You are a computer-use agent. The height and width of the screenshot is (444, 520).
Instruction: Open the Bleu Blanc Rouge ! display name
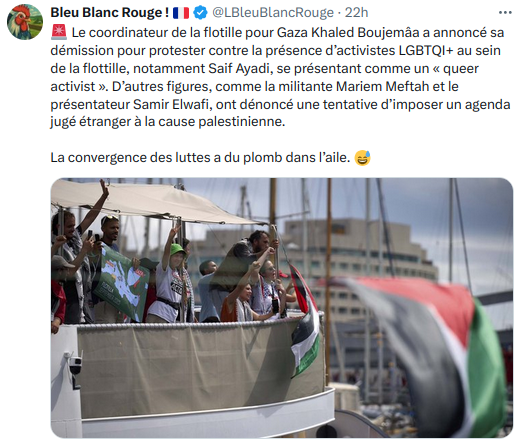[x=110, y=13]
